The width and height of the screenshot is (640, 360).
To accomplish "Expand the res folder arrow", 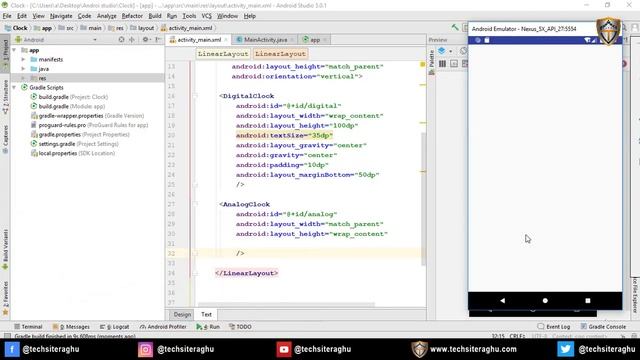I will click(23, 78).
